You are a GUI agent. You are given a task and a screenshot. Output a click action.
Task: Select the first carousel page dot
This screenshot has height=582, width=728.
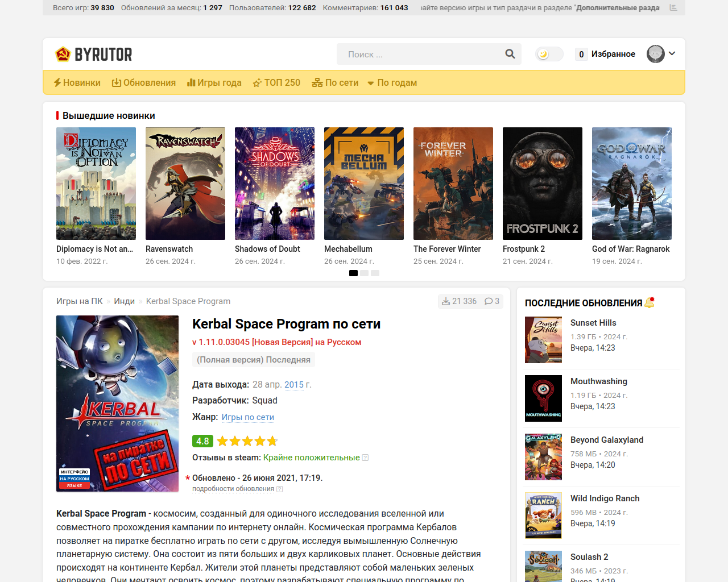(353, 273)
